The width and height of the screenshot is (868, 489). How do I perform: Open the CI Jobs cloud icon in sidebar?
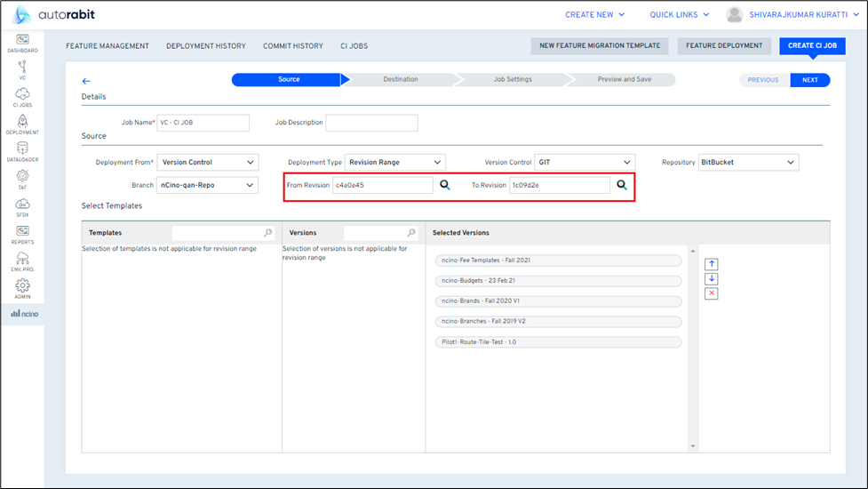pyautogui.click(x=22, y=96)
